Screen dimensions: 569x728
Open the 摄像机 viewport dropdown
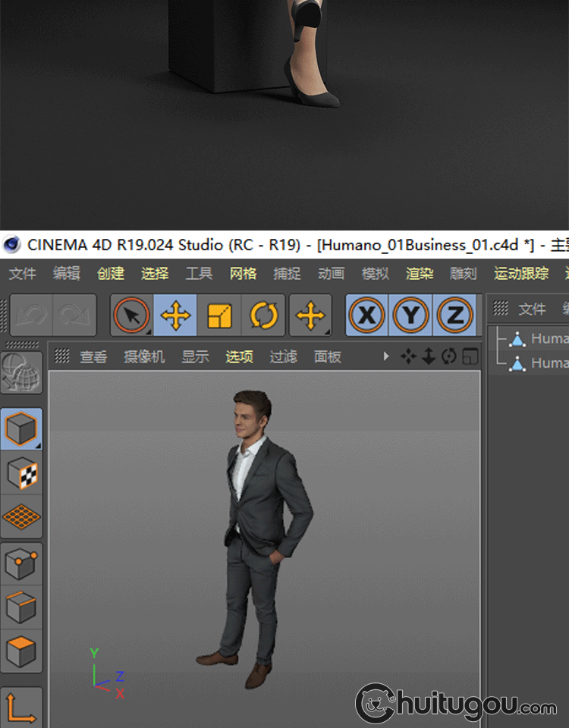(x=144, y=356)
